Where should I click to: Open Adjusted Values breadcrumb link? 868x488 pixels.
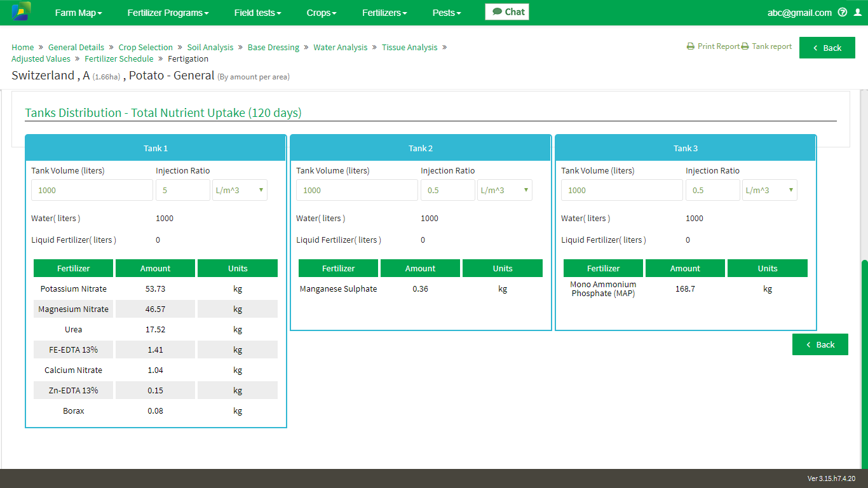[x=41, y=58]
